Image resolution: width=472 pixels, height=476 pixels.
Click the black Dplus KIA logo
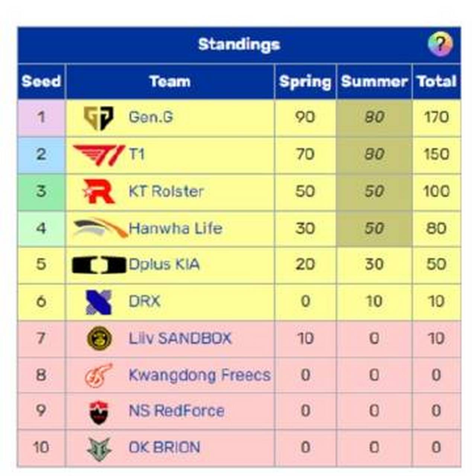pyautogui.click(x=99, y=265)
